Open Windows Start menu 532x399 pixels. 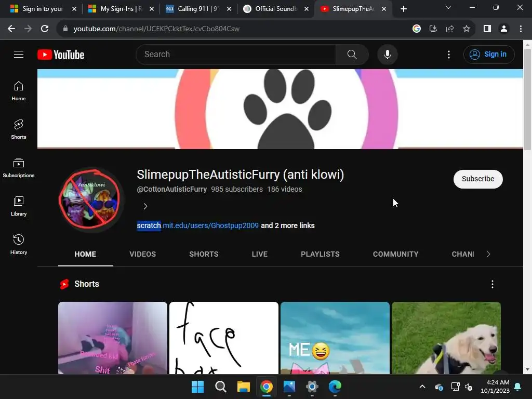(197, 387)
